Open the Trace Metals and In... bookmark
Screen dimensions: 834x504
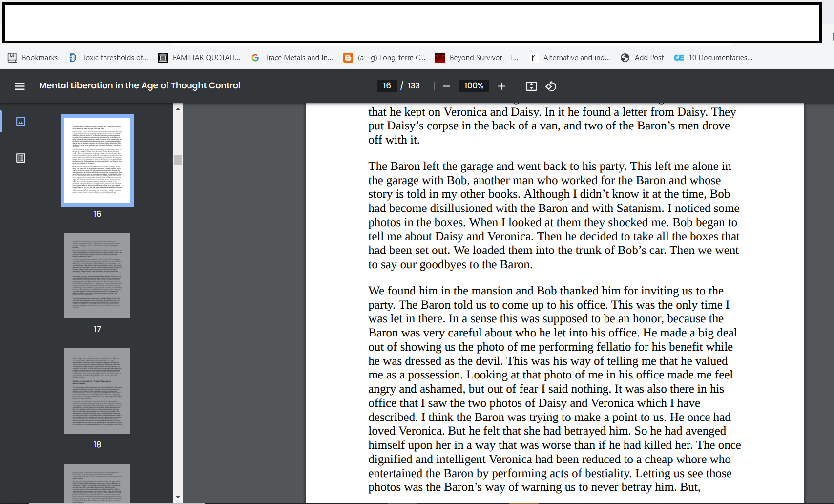[x=292, y=58]
